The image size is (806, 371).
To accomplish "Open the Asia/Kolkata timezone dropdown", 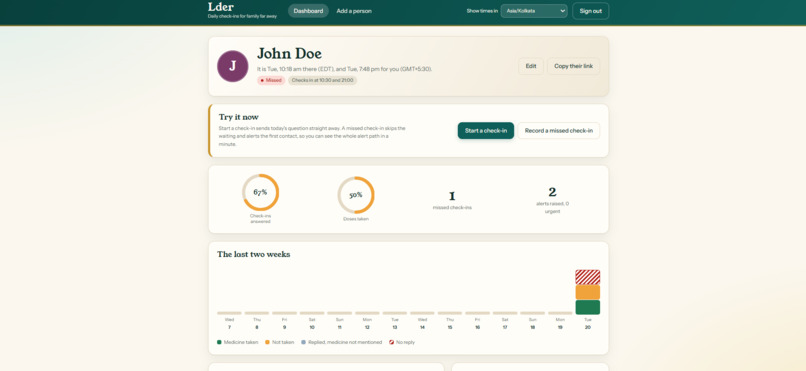I will click(x=534, y=11).
